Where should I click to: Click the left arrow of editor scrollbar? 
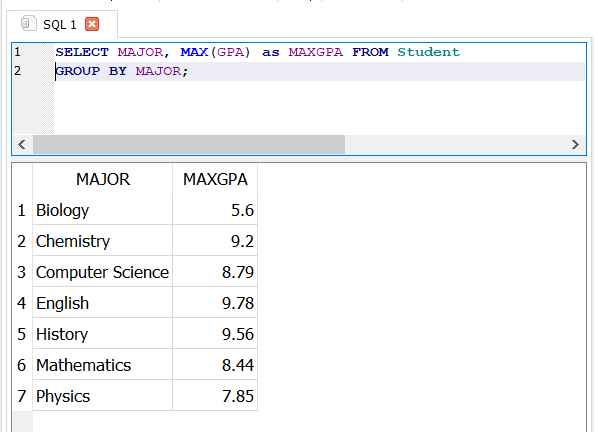22,145
